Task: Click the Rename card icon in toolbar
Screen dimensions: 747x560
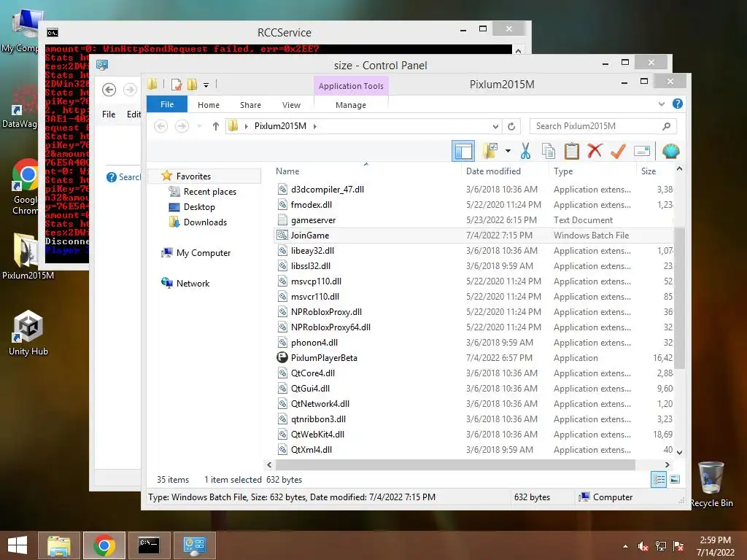Action: [642, 152]
